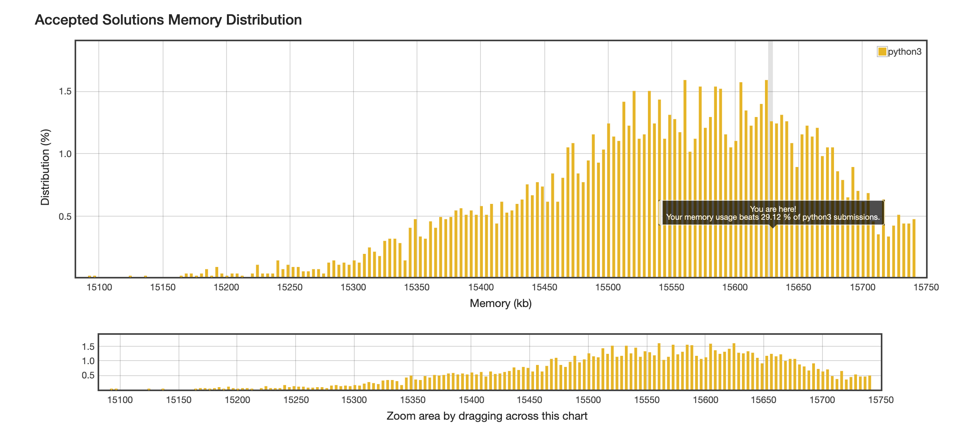Click the 15250 tick label on overview chart

pos(296,400)
